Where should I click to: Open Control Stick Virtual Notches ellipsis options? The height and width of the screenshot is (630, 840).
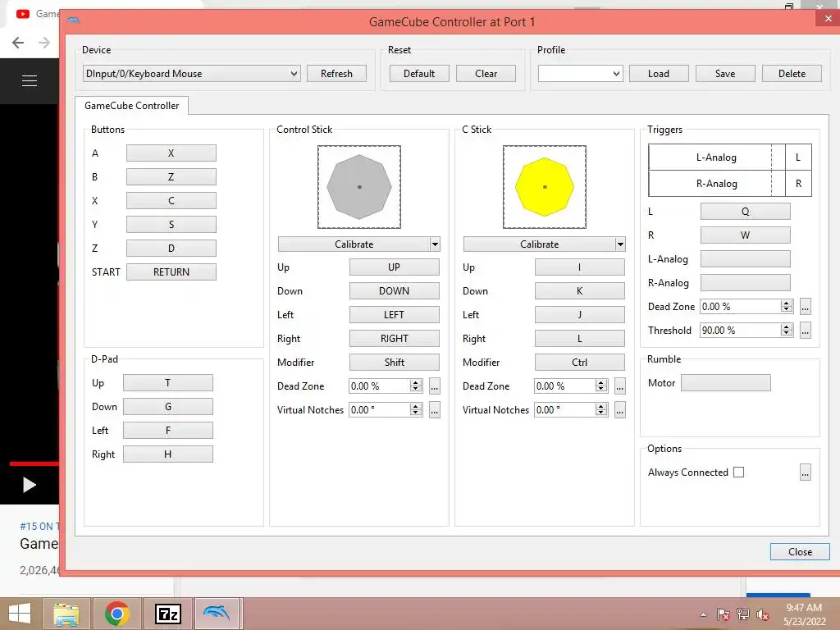coord(435,410)
